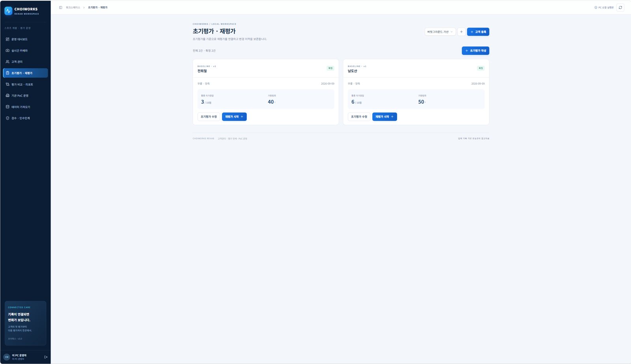
Task: Start 재평가 시작 on 전희철 card
Action: 234,117
